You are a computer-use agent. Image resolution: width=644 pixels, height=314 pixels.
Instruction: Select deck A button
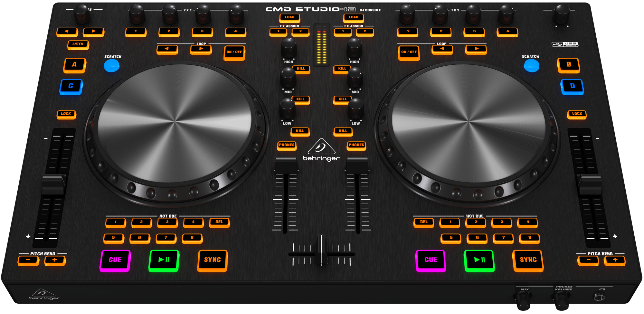74,65
